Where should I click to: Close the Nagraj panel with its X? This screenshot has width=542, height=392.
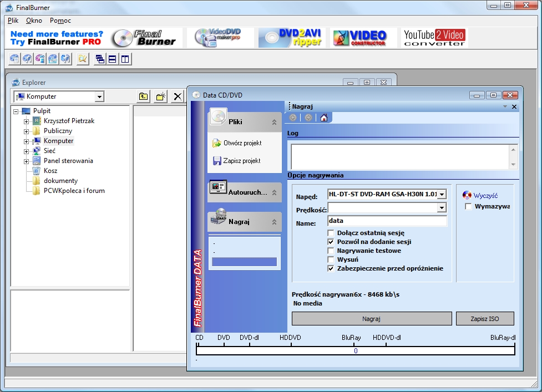click(x=514, y=106)
